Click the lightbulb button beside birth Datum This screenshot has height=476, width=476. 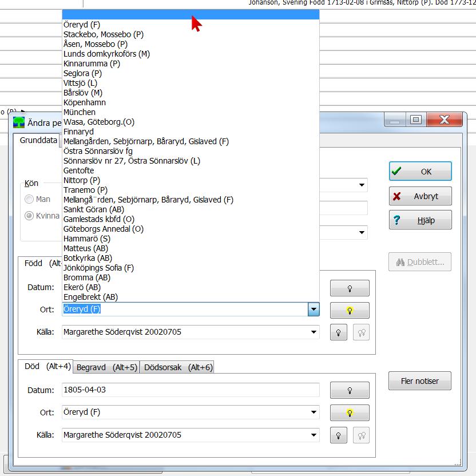[350, 288]
